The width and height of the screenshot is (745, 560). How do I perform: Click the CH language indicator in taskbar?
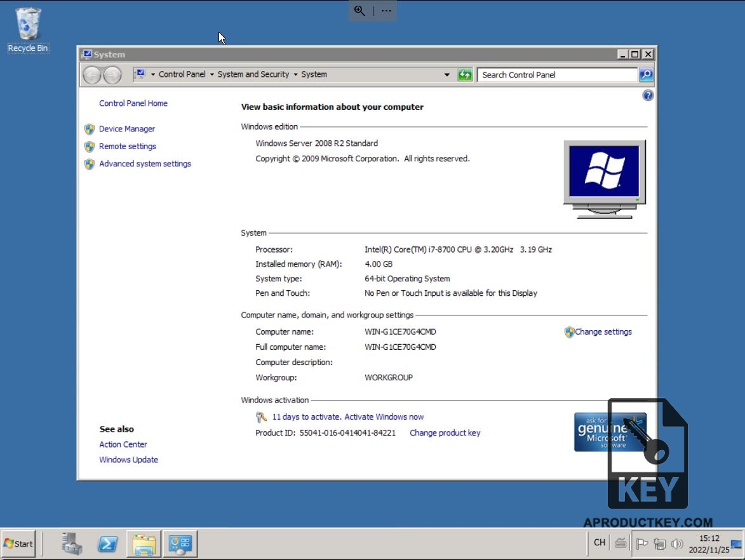click(x=600, y=542)
